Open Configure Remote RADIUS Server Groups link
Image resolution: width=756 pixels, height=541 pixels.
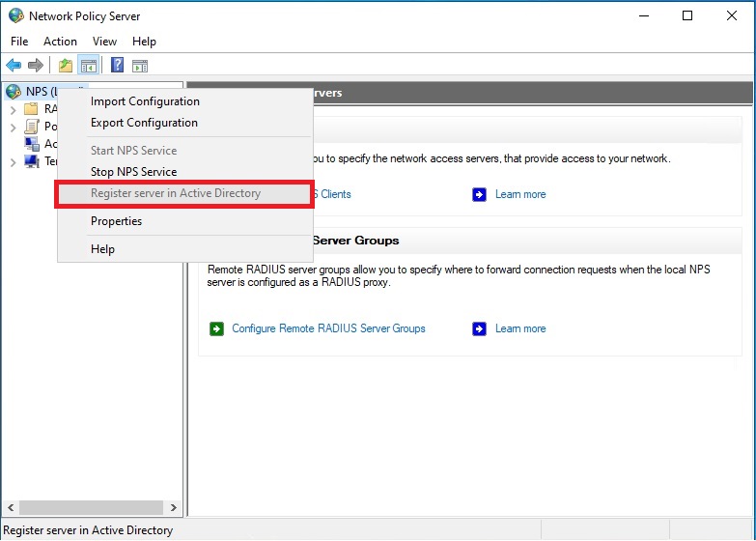click(328, 328)
